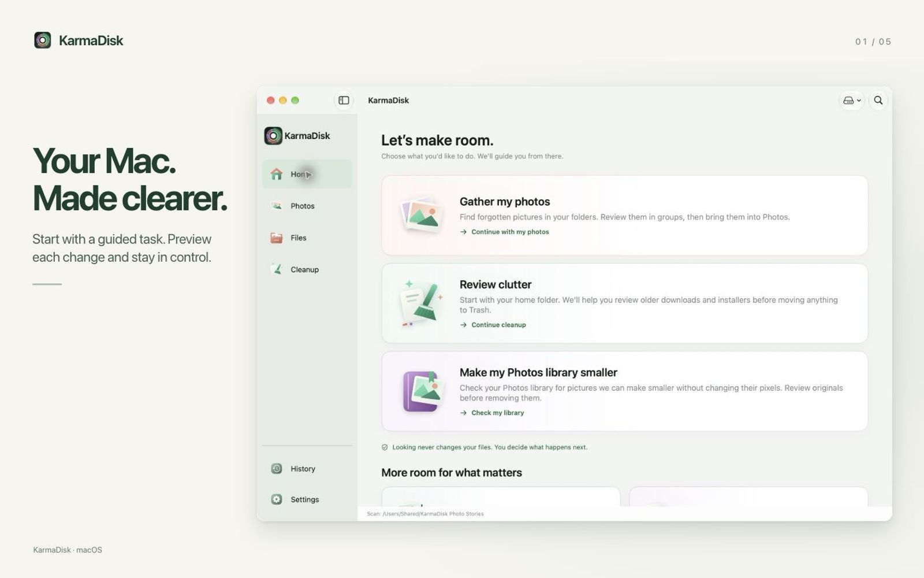This screenshot has height=578, width=924.
Task: Select the Cleanup sidebar label
Action: coord(305,270)
